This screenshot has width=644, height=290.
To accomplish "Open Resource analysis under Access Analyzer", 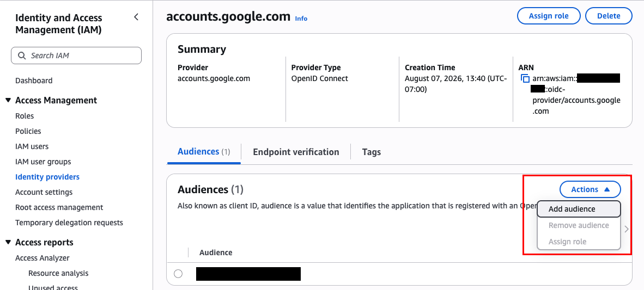I will coord(58,273).
